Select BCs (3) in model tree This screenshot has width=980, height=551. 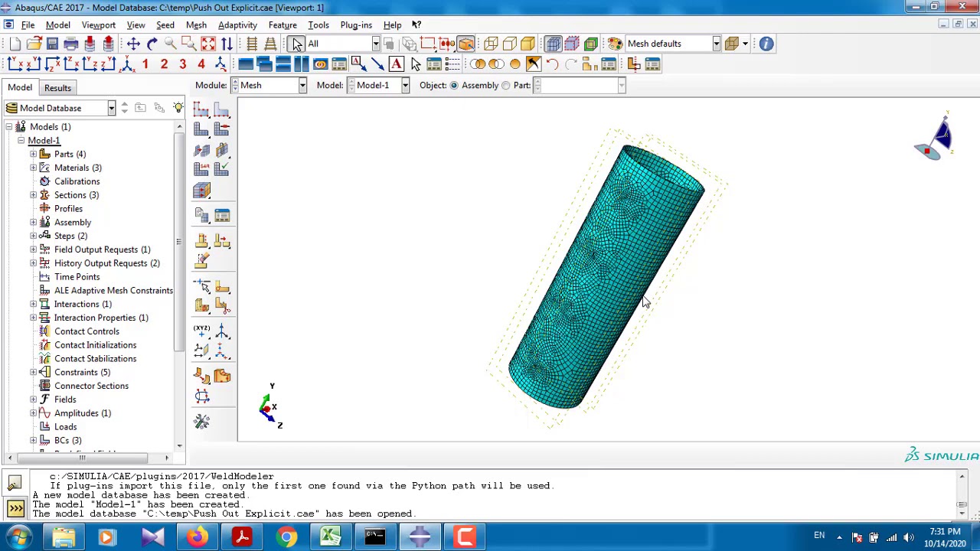pos(67,440)
